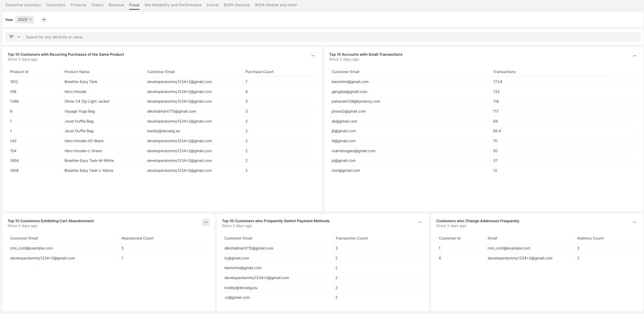Sort by Abandoned Count column header
Image resolution: width=644 pixels, height=314 pixels.
tap(137, 238)
